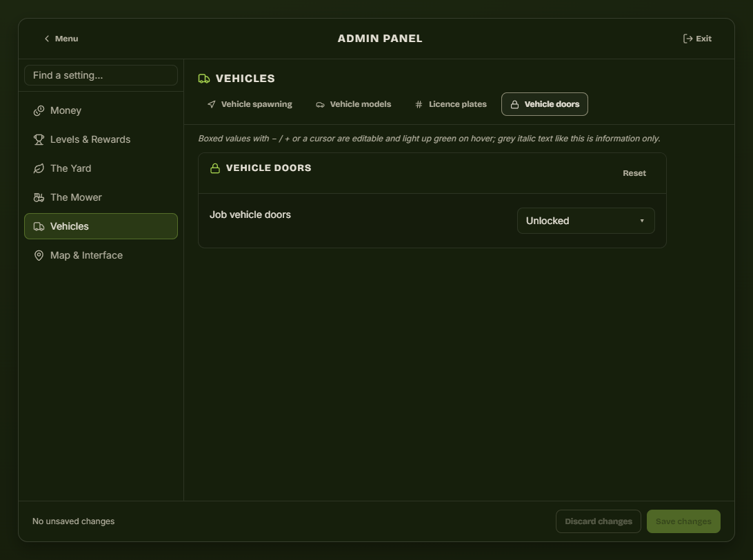753x560 pixels.
Task: Click the Find a setting search field
Action: point(101,75)
